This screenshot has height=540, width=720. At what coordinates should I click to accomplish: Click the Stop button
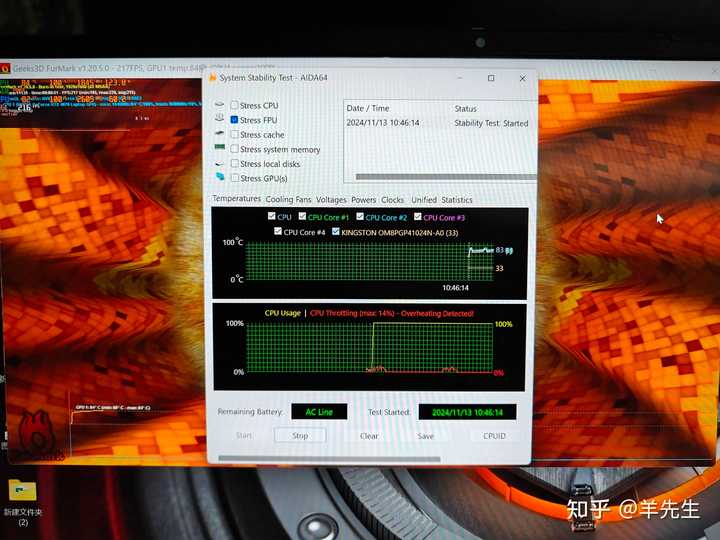300,435
